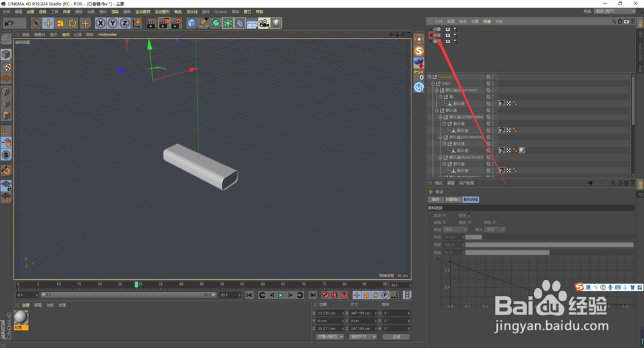Toggle visibility dots for Default object
Viewport: 644px width, 348px height.
pos(493,77)
